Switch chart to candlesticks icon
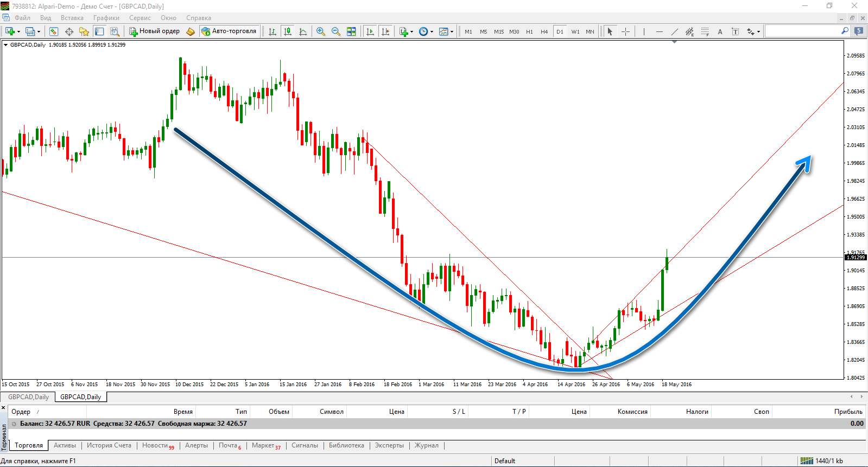This screenshot has height=467, width=868. 288,31
